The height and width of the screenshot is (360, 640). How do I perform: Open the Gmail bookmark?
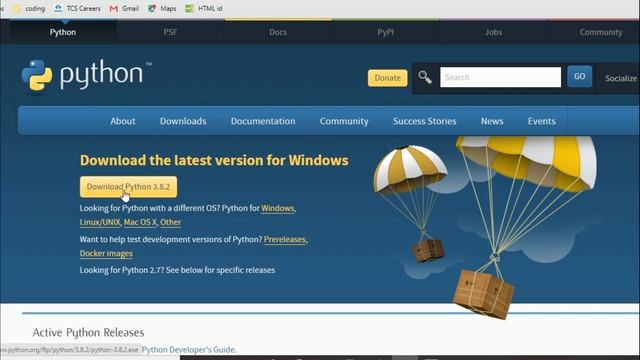pyautogui.click(x=124, y=8)
